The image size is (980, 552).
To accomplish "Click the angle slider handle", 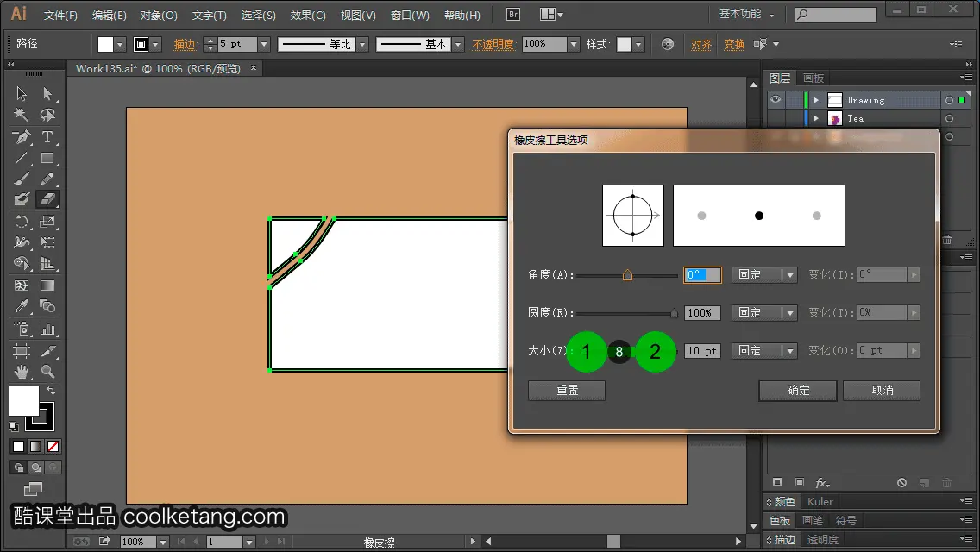I will (627, 275).
